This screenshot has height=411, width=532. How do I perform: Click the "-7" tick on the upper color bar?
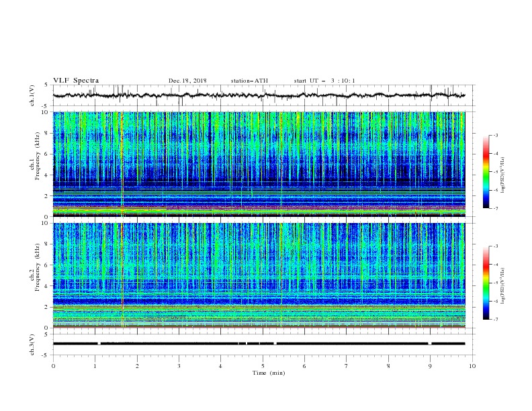495,208
